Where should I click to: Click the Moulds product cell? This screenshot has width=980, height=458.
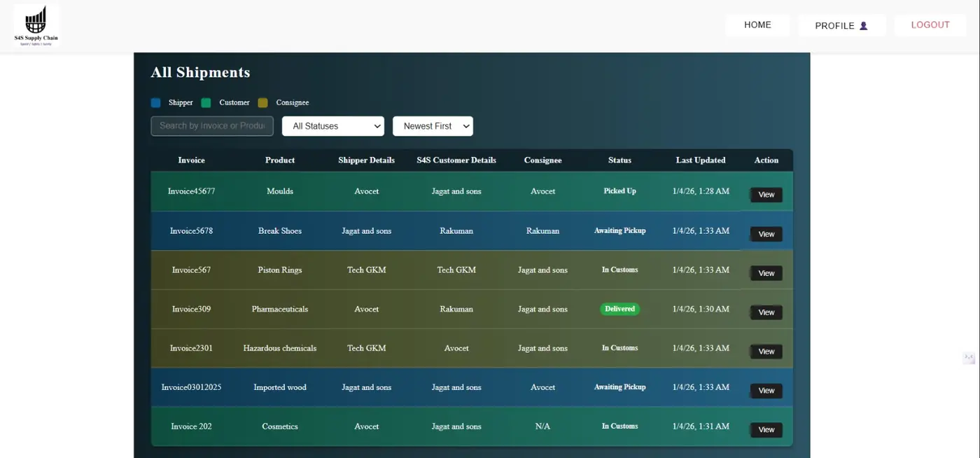pos(280,191)
